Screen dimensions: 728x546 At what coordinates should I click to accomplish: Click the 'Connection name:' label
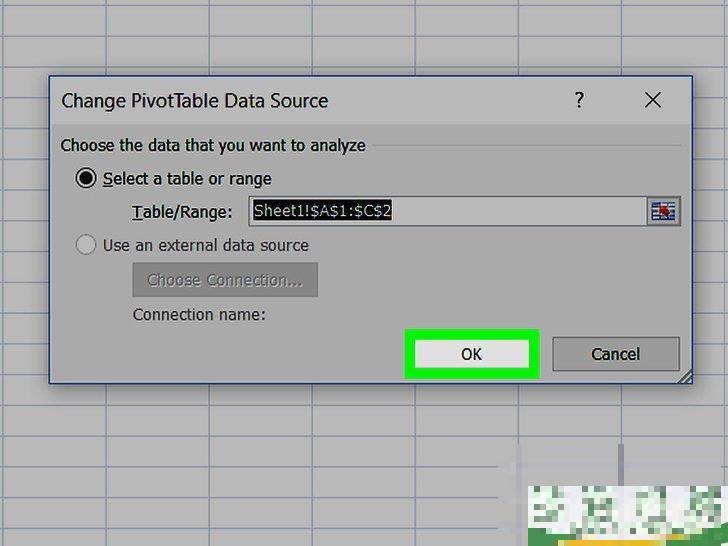click(199, 314)
